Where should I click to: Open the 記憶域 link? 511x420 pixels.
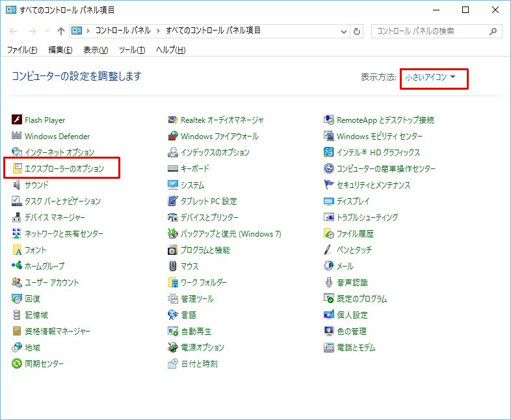coord(36,315)
